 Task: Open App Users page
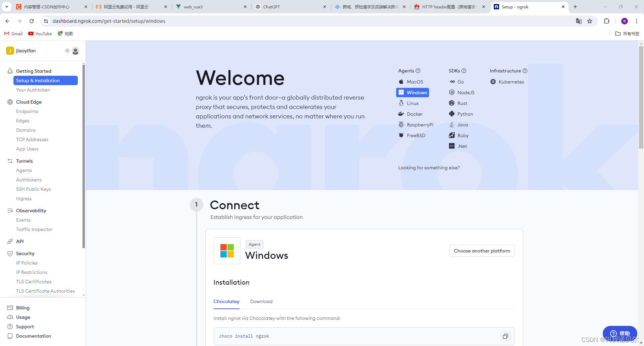tap(27, 149)
